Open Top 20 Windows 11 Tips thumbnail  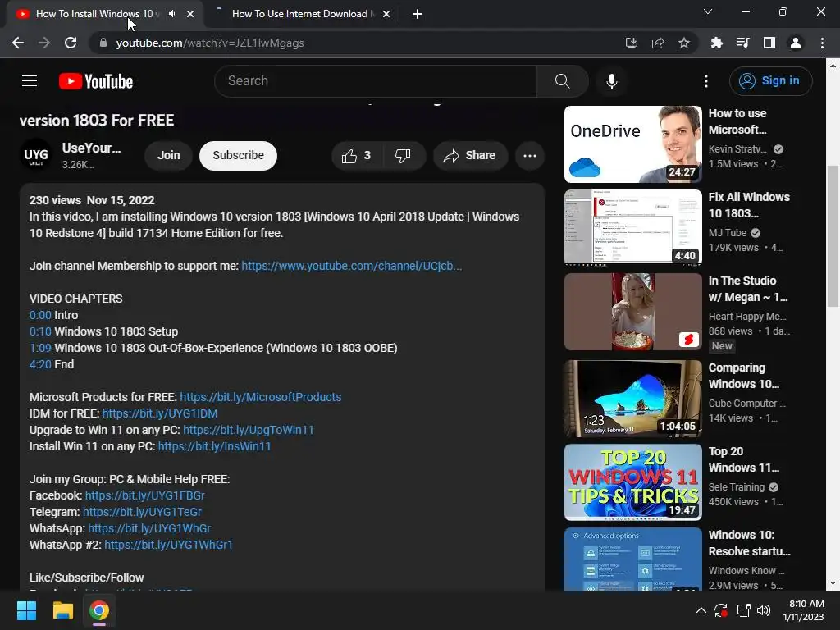tap(632, 482)
